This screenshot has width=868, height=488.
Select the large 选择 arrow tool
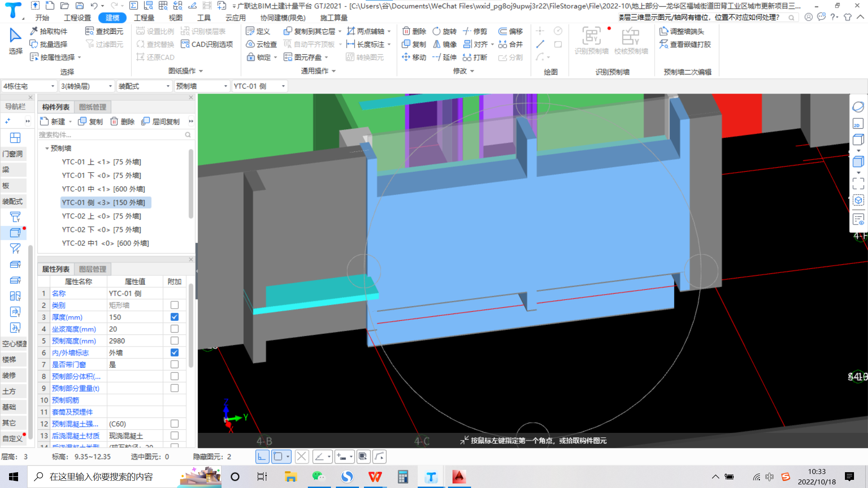(x=15, y=41)
